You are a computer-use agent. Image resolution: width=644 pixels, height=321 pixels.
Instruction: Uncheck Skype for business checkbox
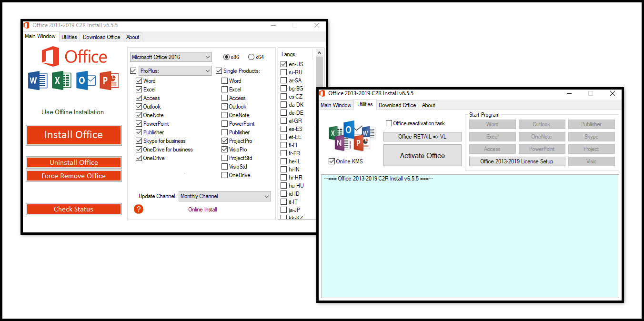(139, 141)
